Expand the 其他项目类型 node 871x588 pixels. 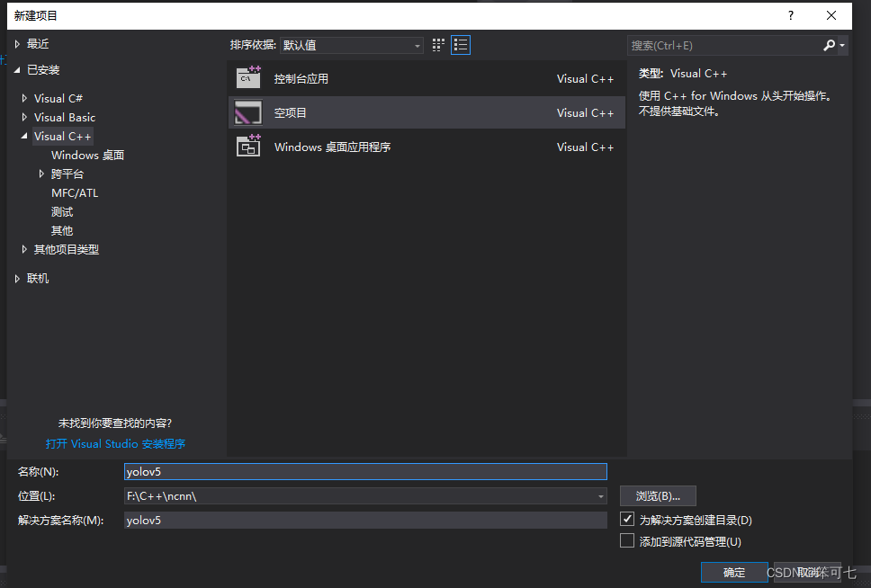24,249
